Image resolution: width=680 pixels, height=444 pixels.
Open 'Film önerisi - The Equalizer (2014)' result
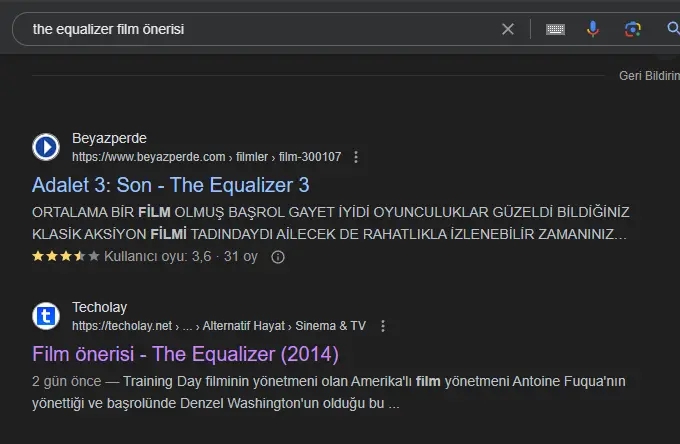click(185, 354)
